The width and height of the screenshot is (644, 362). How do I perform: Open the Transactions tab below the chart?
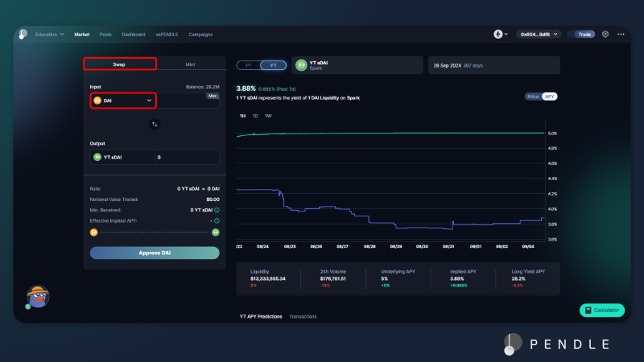[x=303, y=316]
